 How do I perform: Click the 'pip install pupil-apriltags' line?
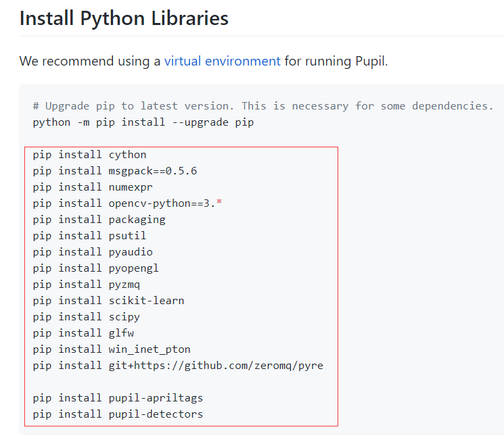[x=118, y=398]
